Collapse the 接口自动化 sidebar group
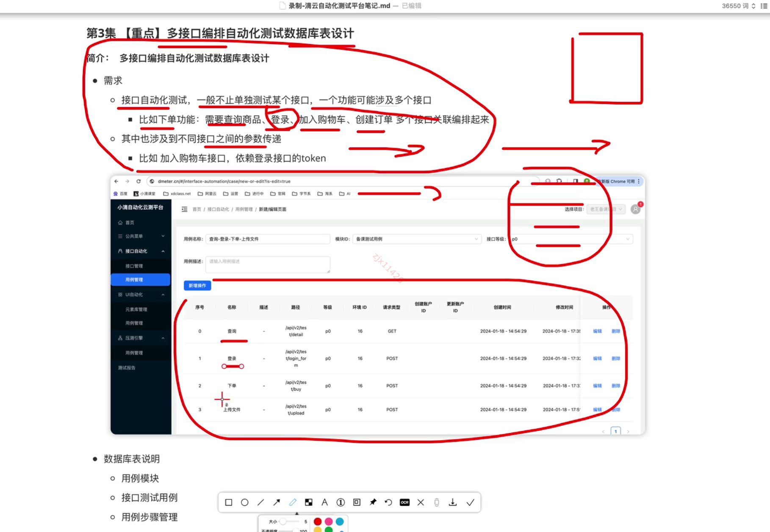The image size is (770, 532). coord(141,251)
